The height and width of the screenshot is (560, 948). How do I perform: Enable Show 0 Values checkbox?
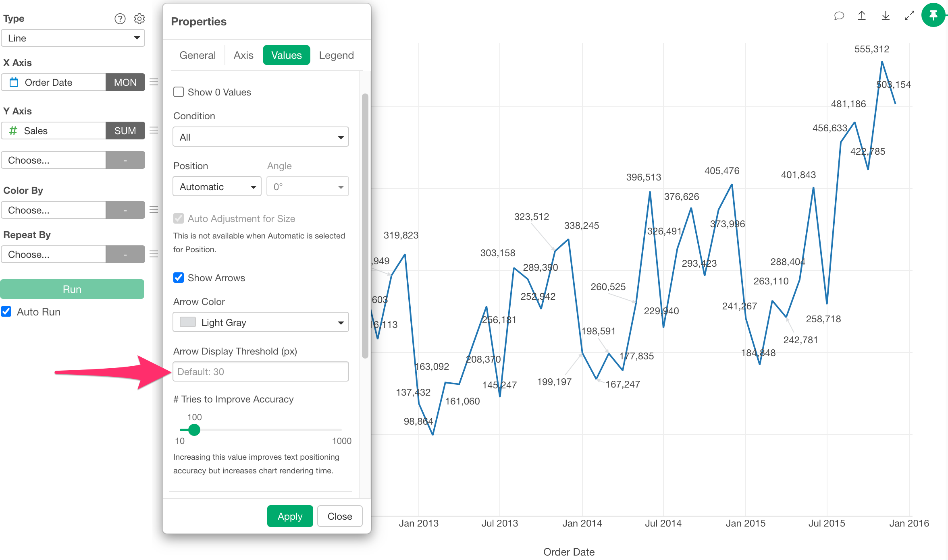coord(179,92)
